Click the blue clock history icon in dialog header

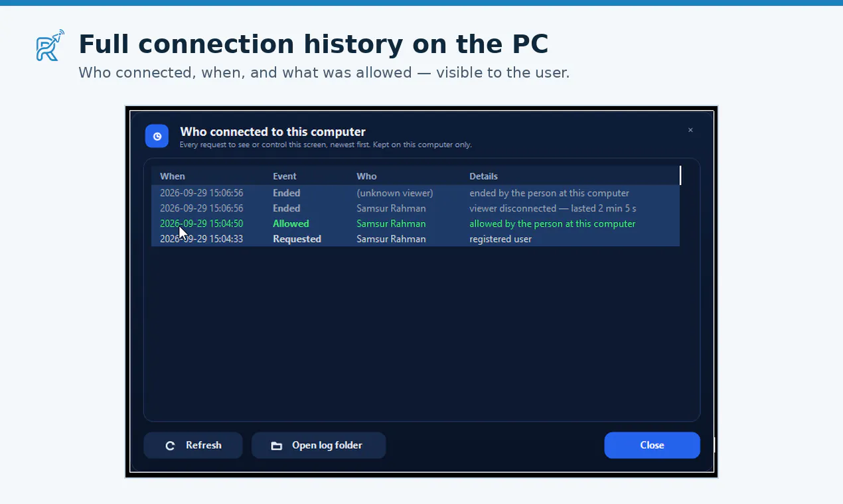157,136
